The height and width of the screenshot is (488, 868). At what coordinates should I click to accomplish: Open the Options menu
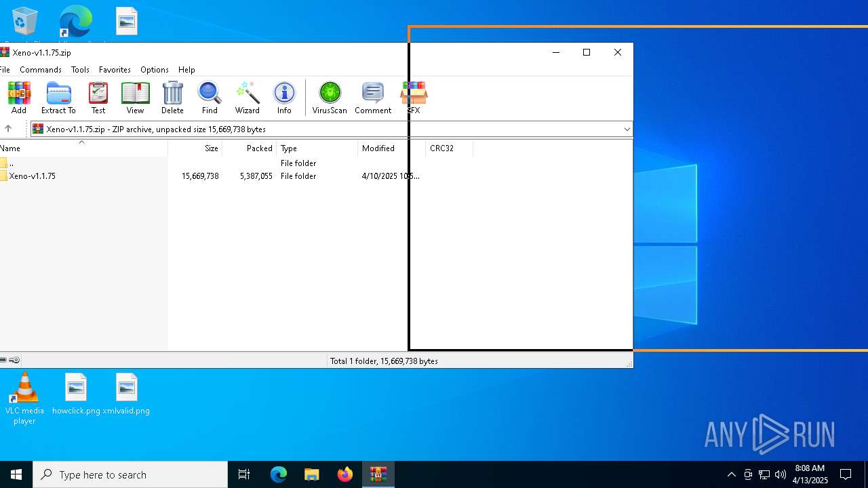155,70
